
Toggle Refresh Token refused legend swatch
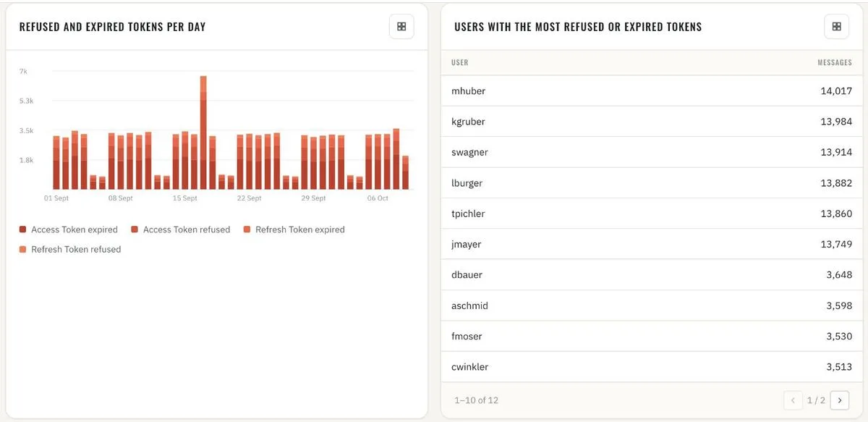(x=23, y=249)
